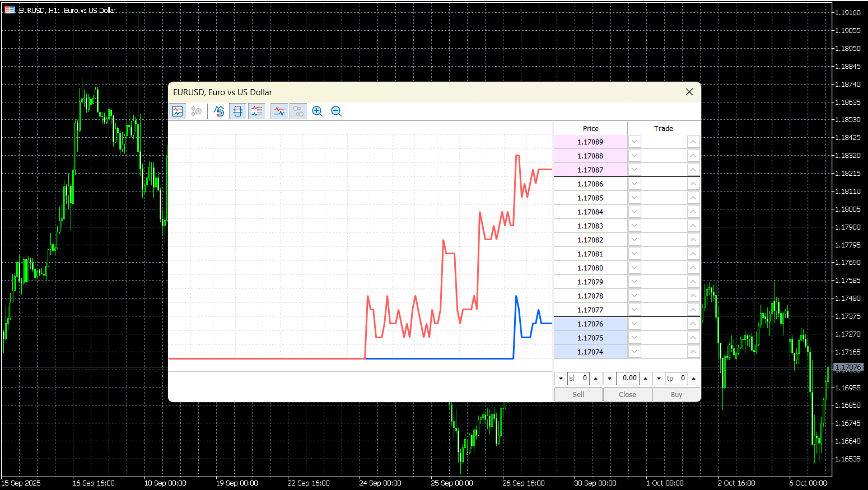Screen dimensions: 868x490
Task: Increase the volume with up arrow
Action: [646, 379]
